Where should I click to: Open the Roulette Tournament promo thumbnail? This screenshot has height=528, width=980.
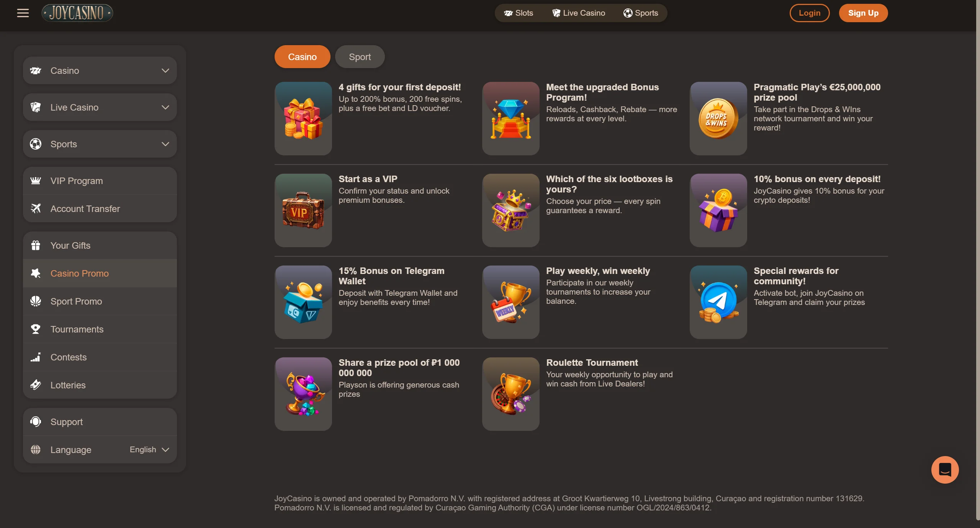coord(511,394)
